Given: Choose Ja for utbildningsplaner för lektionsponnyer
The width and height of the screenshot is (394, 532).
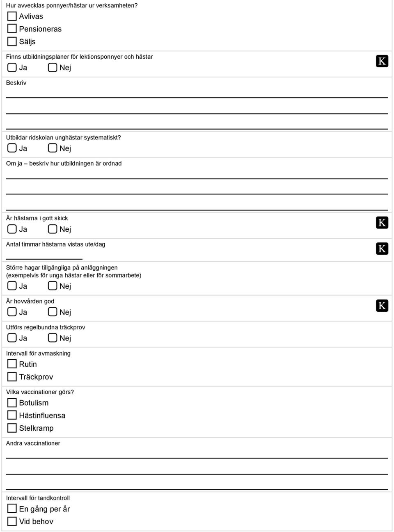Looking at the screenshot, I should pyautogui.click(x=12, y=67).
